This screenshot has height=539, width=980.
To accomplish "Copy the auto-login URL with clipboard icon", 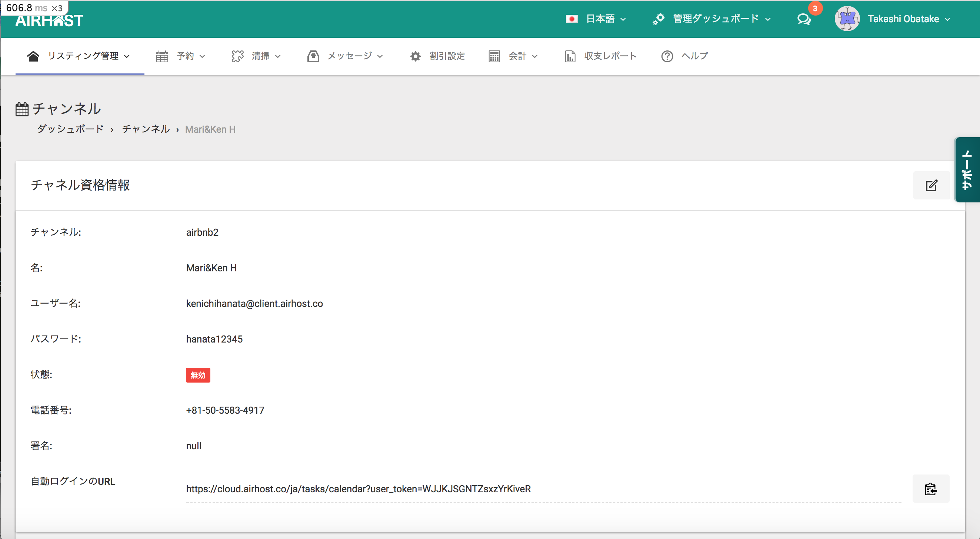I will pyautogui.click(x=930, y=489).
